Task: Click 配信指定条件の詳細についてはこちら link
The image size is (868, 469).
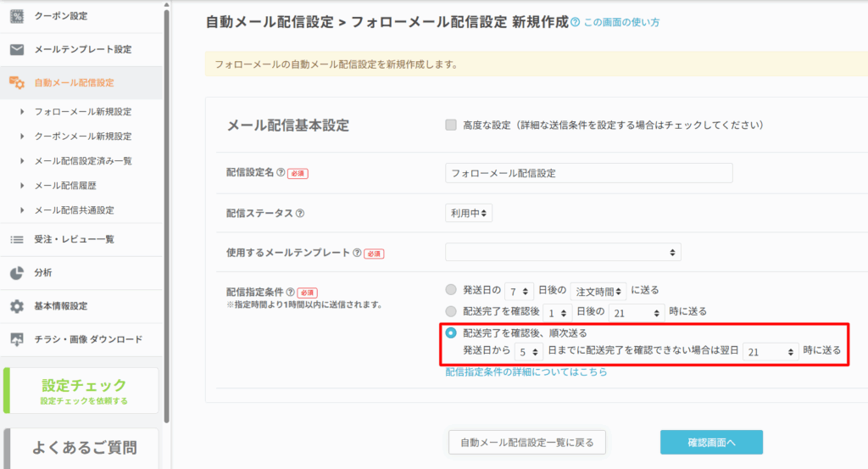Action: point(526,371)
